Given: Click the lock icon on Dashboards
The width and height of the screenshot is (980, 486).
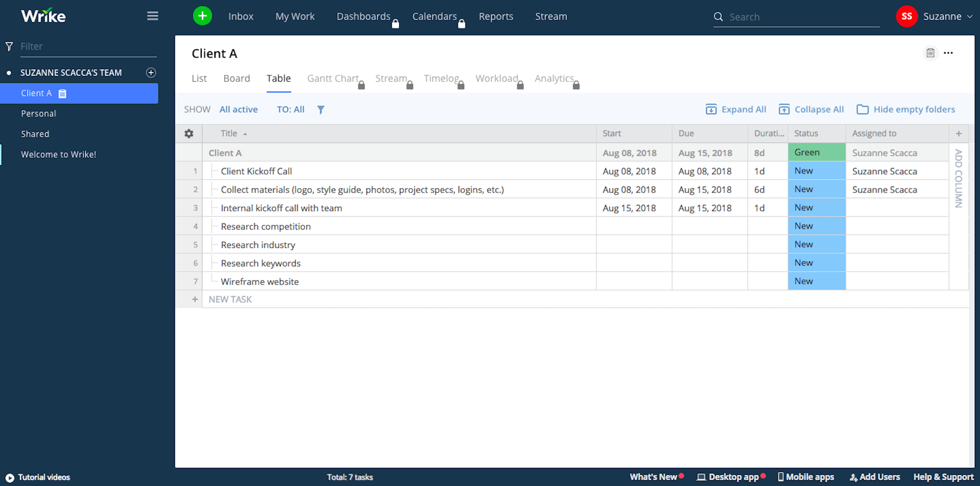Looking at the screenshot, I should 395,23.
